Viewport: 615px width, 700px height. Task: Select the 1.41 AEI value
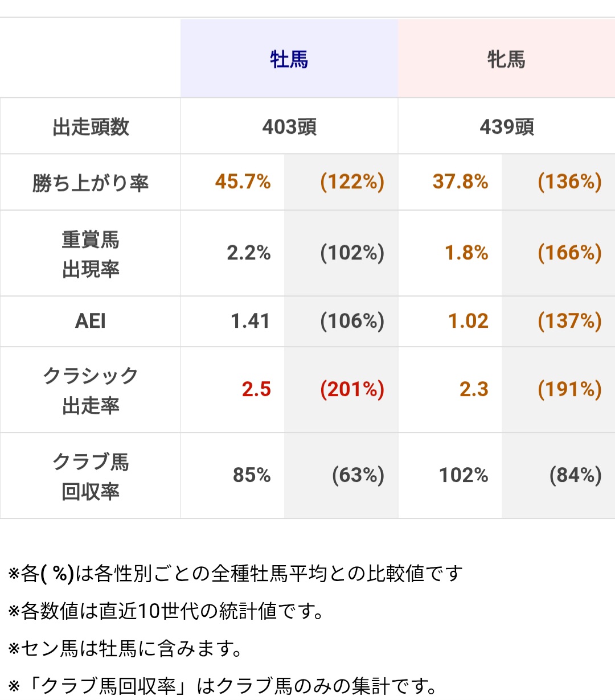250,322
